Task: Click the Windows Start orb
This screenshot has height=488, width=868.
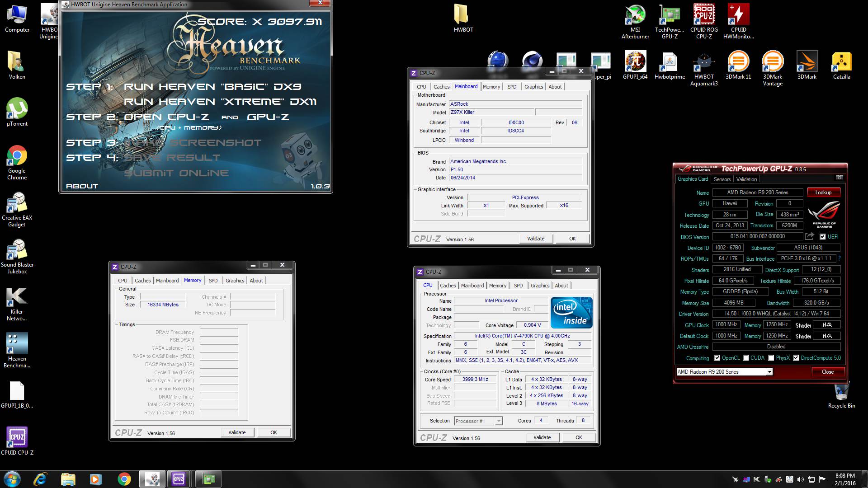Action: [12, 479]
